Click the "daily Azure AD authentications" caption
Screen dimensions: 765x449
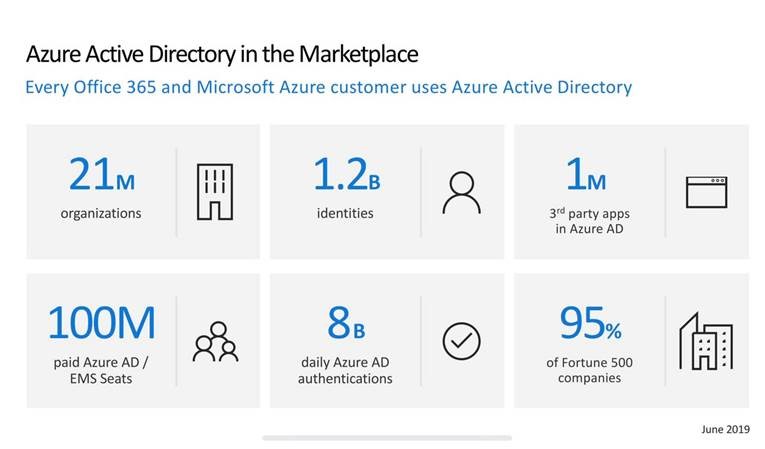point(345,370)
